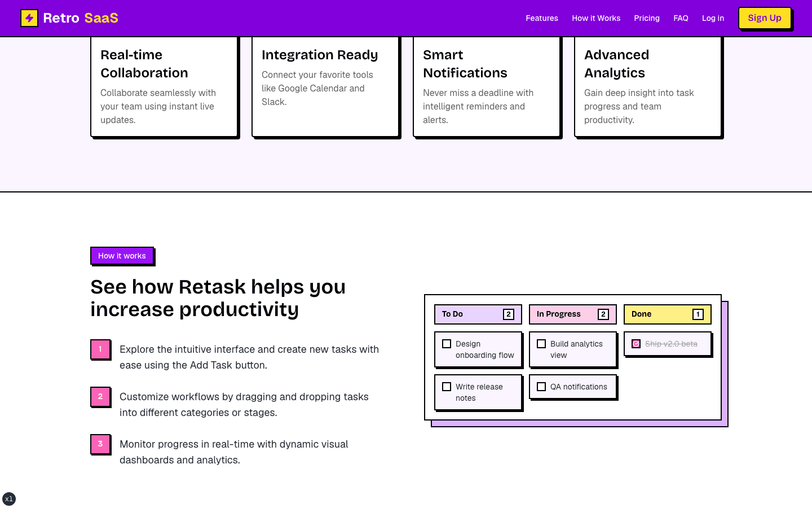
Task: Click the Log in link
Action: coord(713,18)
